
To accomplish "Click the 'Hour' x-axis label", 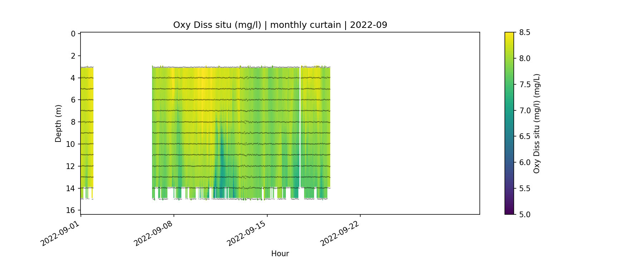I will pos(280,254).
